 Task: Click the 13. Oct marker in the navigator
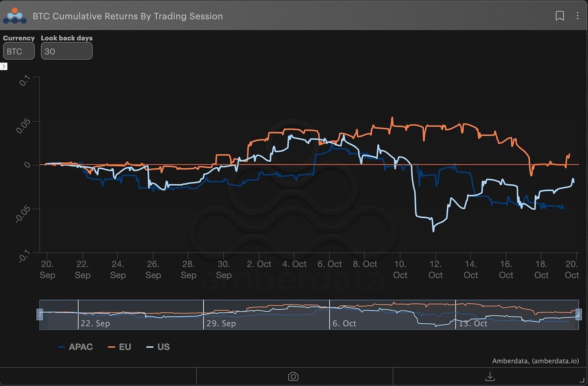[x=473, y=323]
